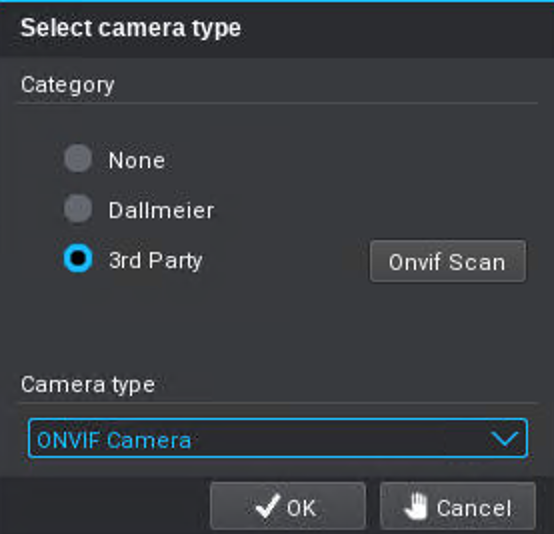This screenshot has height=534, width=554.
Task: Expand the blue chevron dropdown arrow
Action: coord(505,439)
